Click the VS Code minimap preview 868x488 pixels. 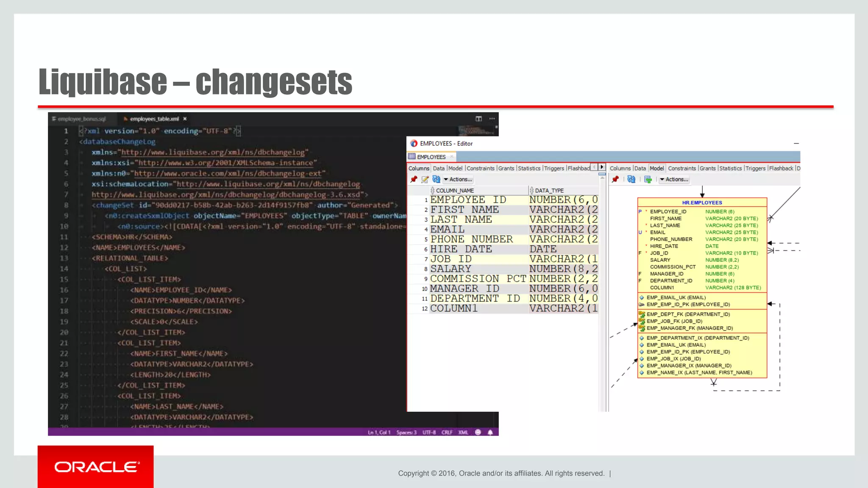tap(476, 130)
